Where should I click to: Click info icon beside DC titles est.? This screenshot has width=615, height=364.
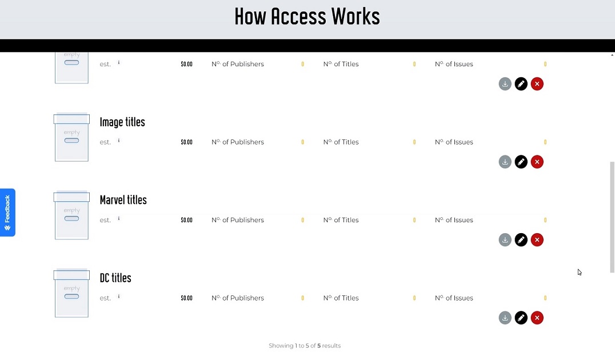[x=119, y=296]
